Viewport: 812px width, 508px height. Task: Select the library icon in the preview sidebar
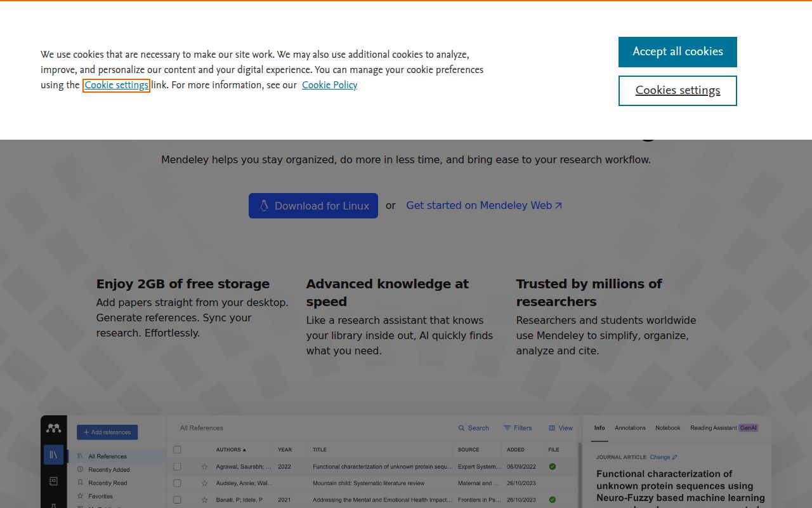(x=53, y=455)
